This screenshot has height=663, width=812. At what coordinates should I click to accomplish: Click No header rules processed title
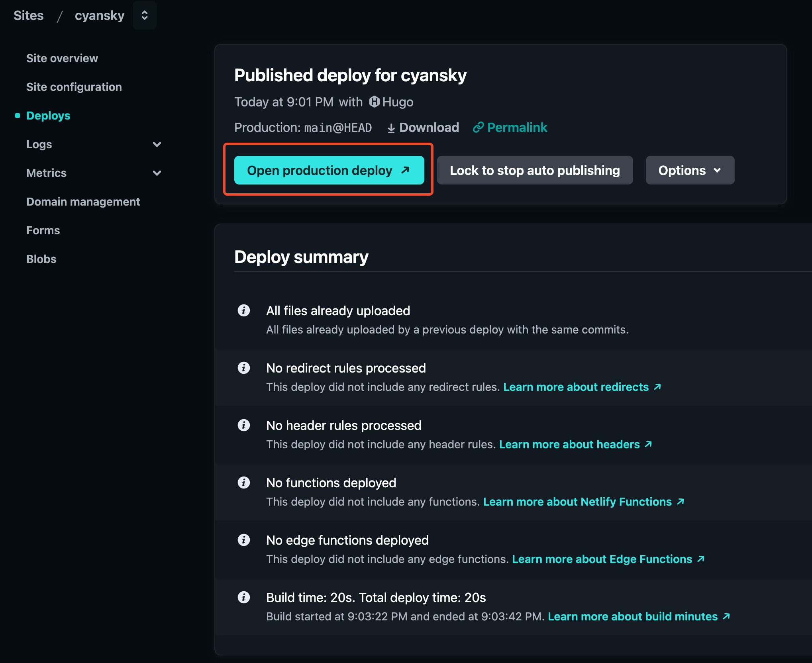(x=343, y=426)
